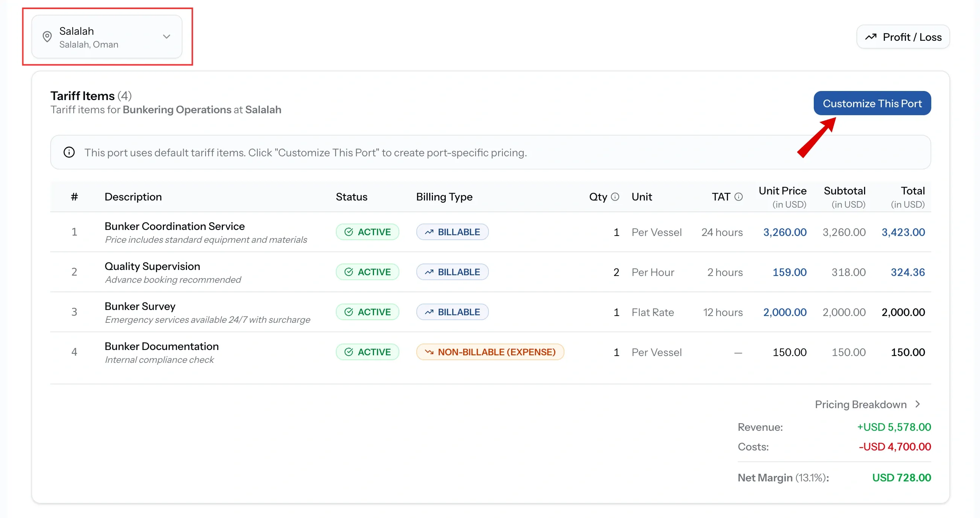This screenshot has height=518, width=980.
Task: Click the Net Margin value USD 728.00
Action: [x=901, y=478]
